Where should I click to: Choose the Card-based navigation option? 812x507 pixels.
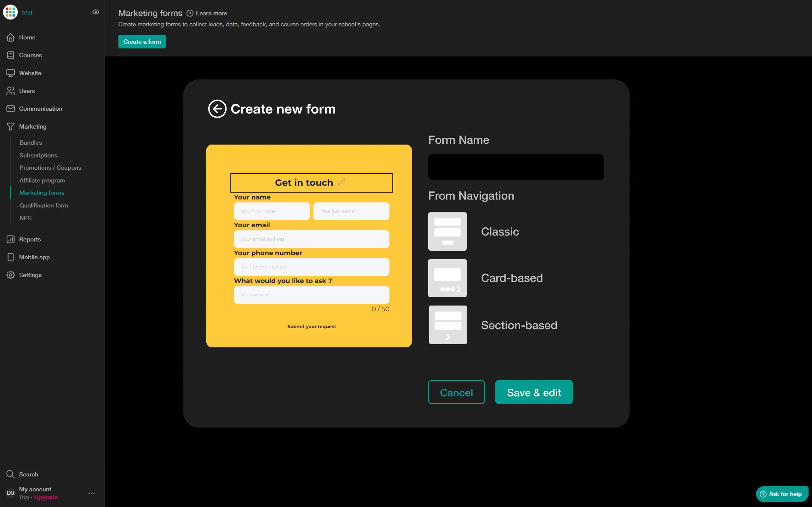point(447,278)
